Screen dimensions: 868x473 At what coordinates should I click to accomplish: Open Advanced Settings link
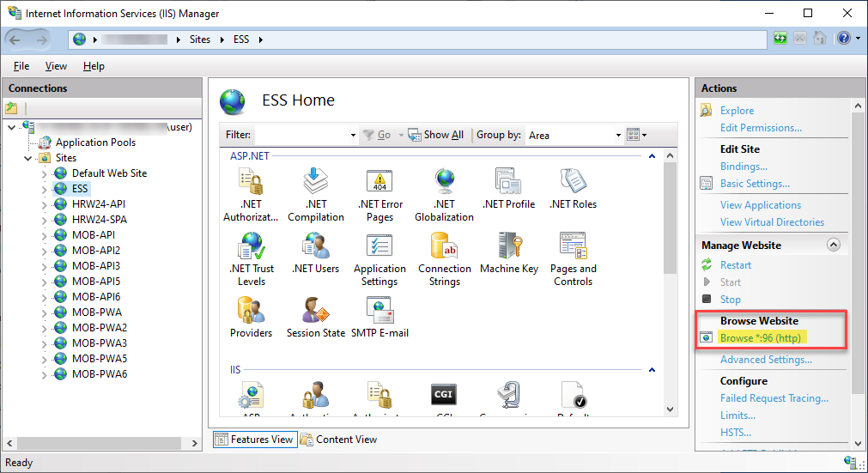pos(766,360)
